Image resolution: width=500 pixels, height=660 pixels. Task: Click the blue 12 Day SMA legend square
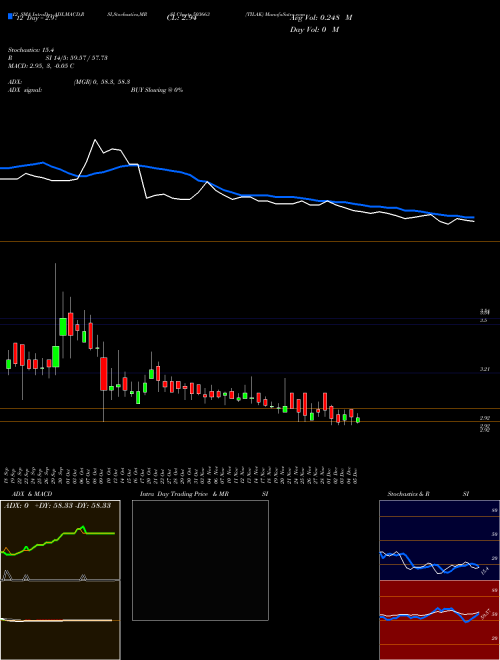[10, 16]
